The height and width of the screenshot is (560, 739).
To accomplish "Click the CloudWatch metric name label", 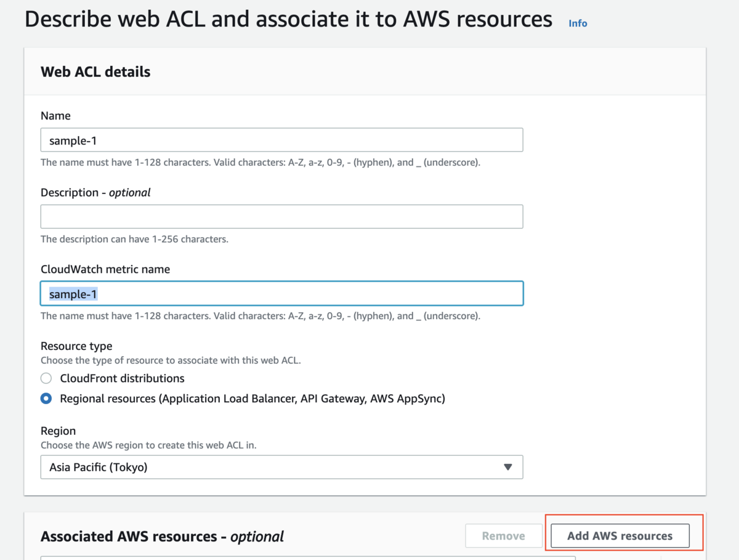I will (105, 269).
